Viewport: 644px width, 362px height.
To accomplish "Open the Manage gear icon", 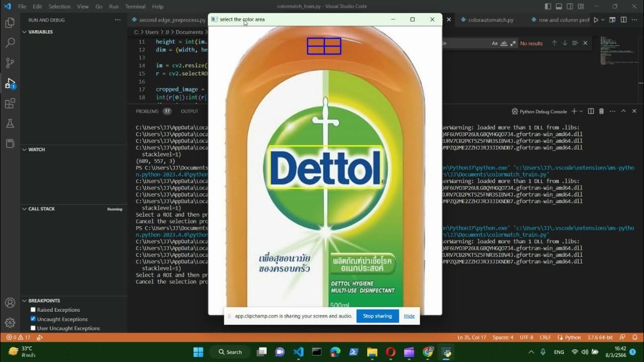I will (10, 322).
